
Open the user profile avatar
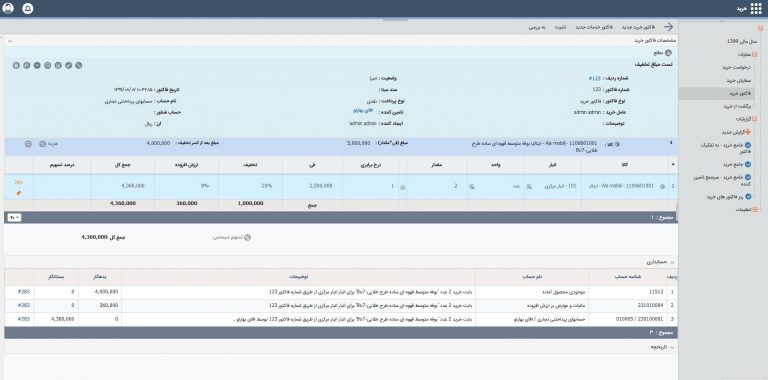8,9
